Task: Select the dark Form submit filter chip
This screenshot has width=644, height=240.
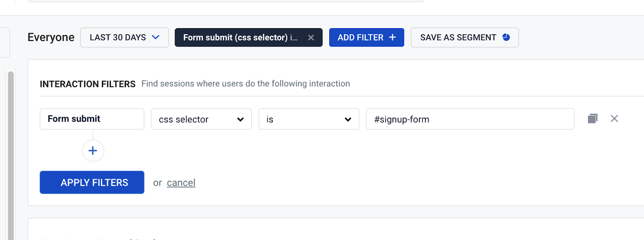Action: [x=242, y=37]
